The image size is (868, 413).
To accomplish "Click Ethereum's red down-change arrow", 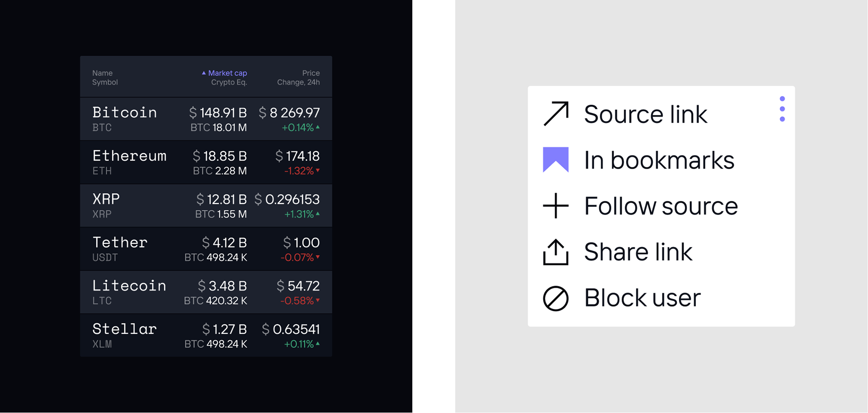I will pos(318,171).
